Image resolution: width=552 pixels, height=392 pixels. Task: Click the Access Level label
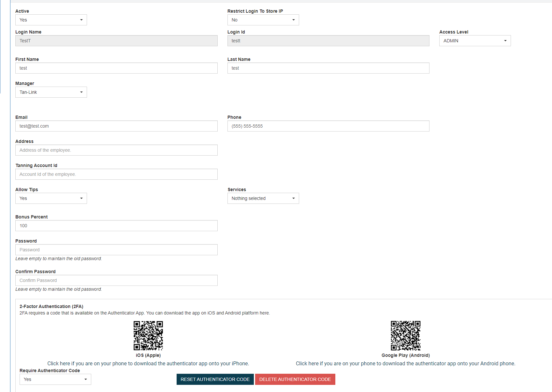[x=454, y=32]
